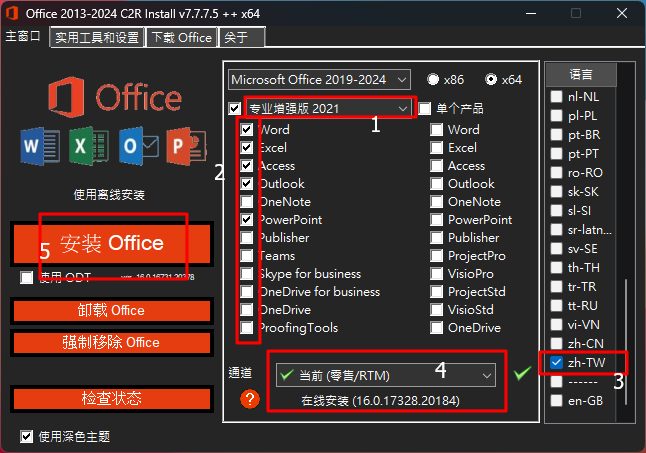The image size is (646, 453).
Task: Enable the 单个产品 checkbox
Action: (x=424, y=109)
